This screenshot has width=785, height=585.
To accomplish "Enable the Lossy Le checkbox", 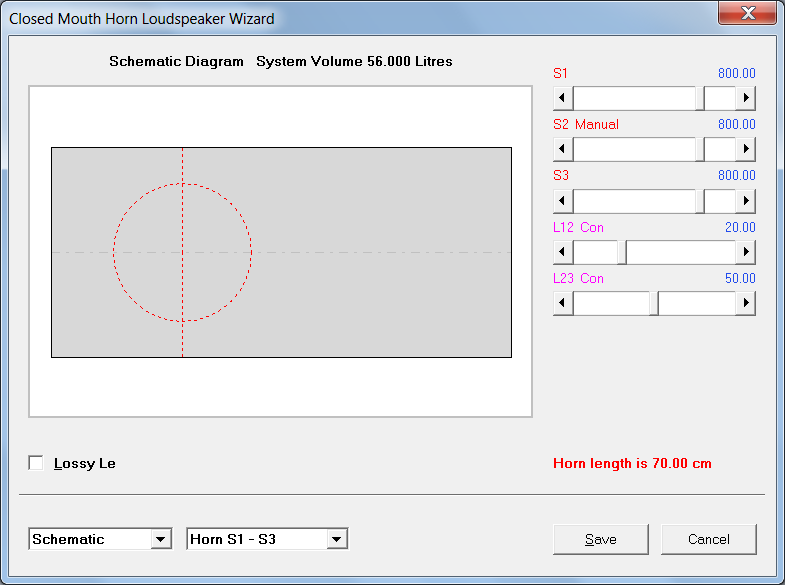I will 36,463.
